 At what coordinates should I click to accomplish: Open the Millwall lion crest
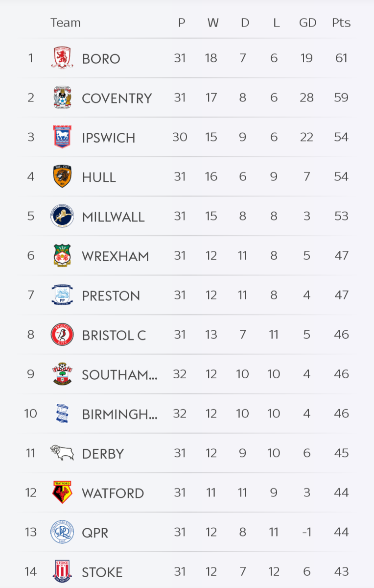click(x=62, y=216)
